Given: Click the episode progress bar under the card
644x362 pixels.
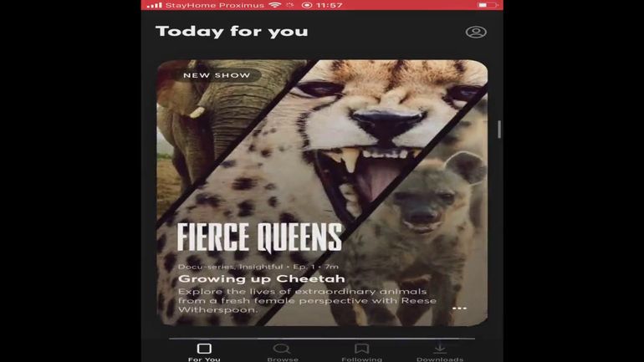Looking at the screenshot, I should click(x=322, y=339).
